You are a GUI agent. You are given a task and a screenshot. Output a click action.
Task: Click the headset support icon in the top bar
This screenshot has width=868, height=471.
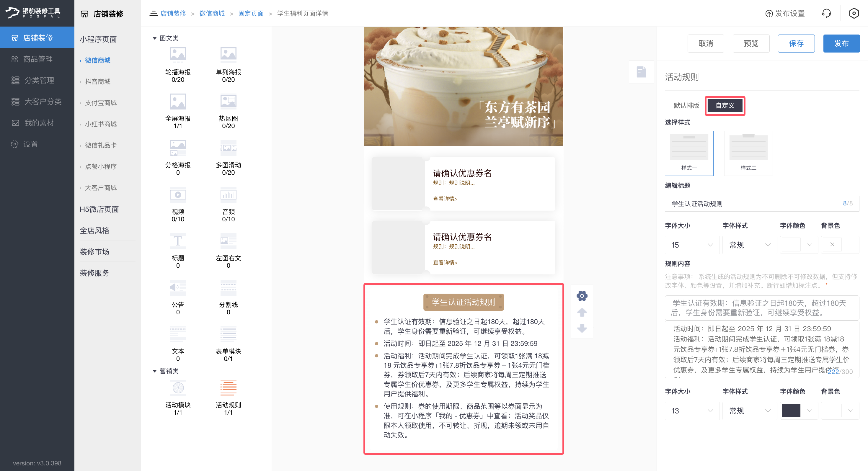[x=827, y=14]
